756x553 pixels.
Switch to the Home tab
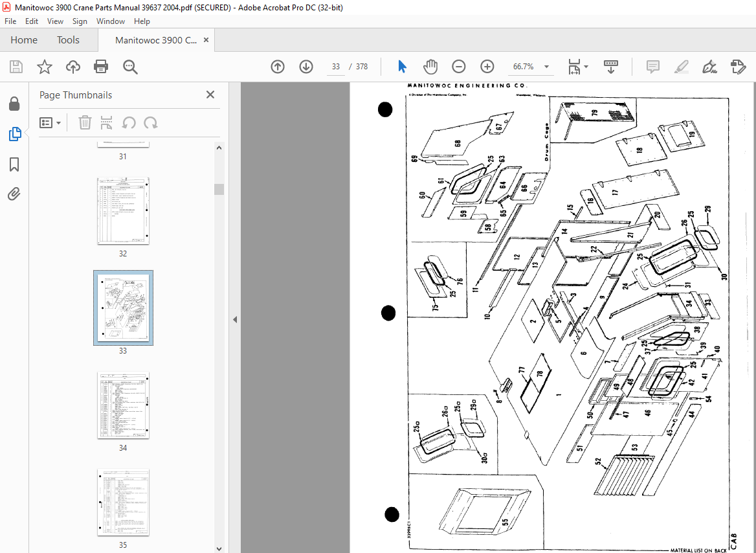(23, 40)
